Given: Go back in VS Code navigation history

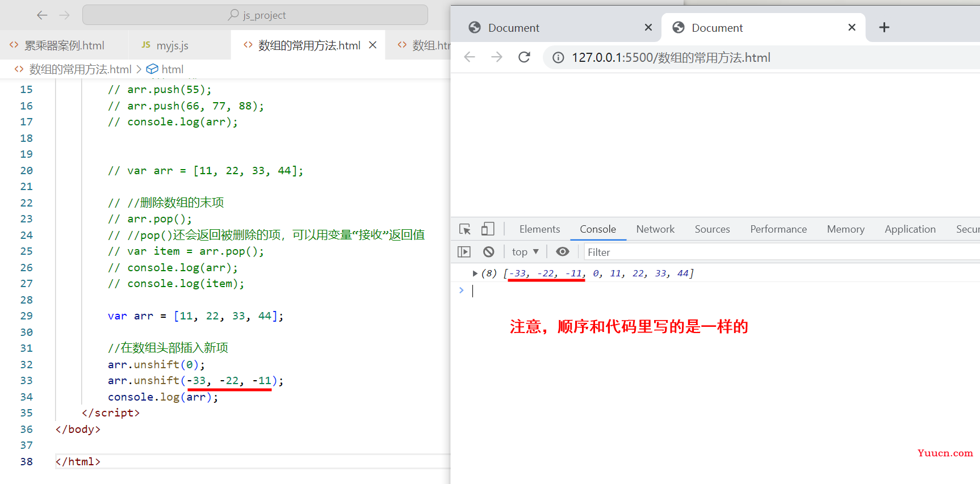Looking at the screenshot, I should (42, 15).
